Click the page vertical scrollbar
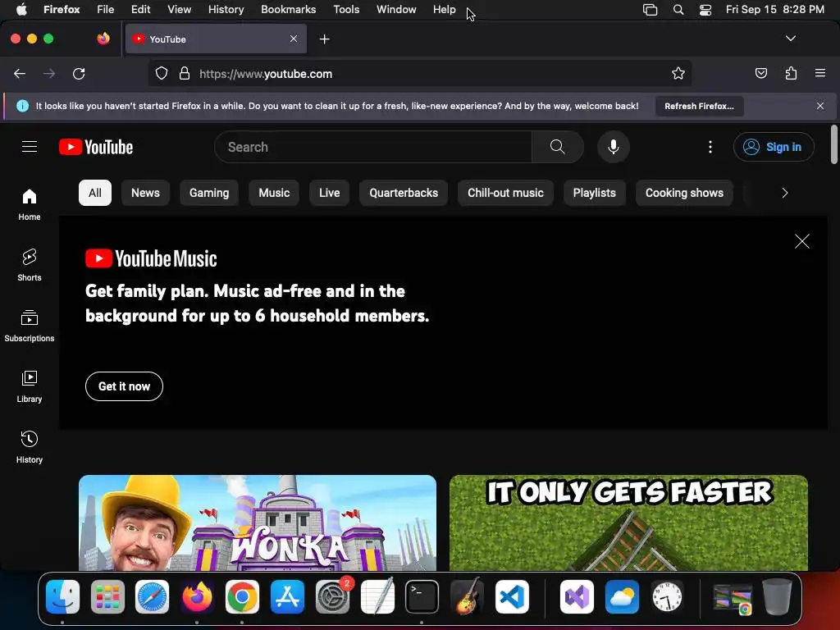Viewport: 840px width, 630px height. point(833,144)
